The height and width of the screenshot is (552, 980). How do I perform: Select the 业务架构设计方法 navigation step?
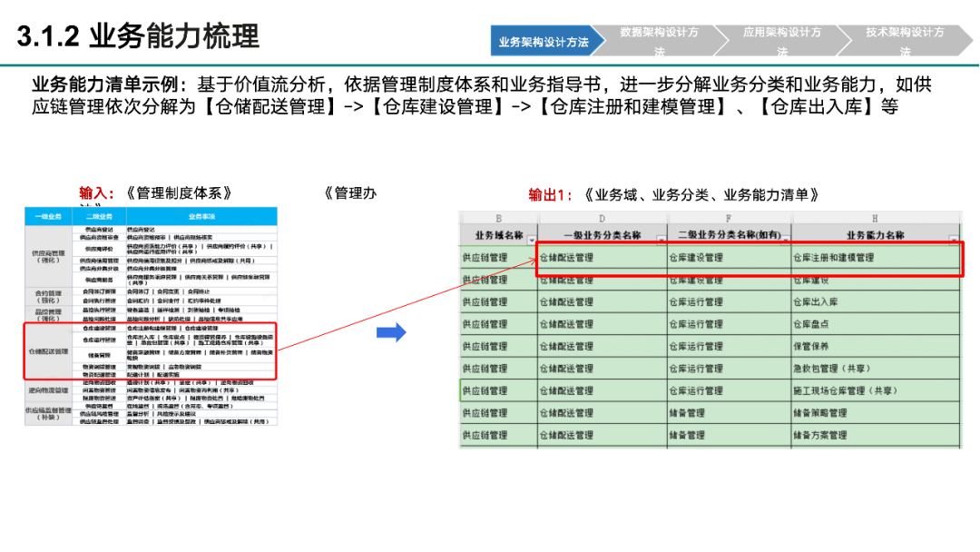click(547, 41)
